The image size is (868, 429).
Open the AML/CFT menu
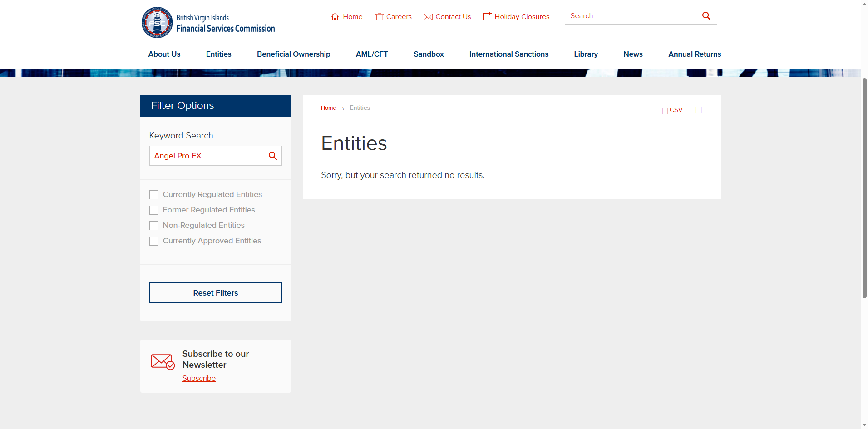[x=372, y=54]
